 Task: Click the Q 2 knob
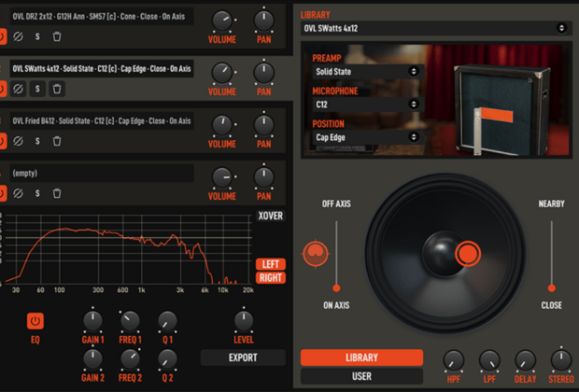(167, 359)
